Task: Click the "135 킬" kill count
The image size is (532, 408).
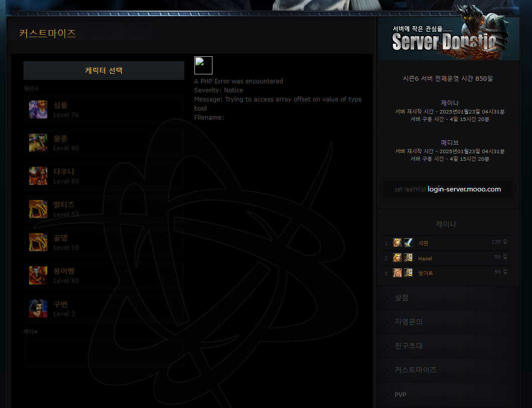Action: [499, 242]
